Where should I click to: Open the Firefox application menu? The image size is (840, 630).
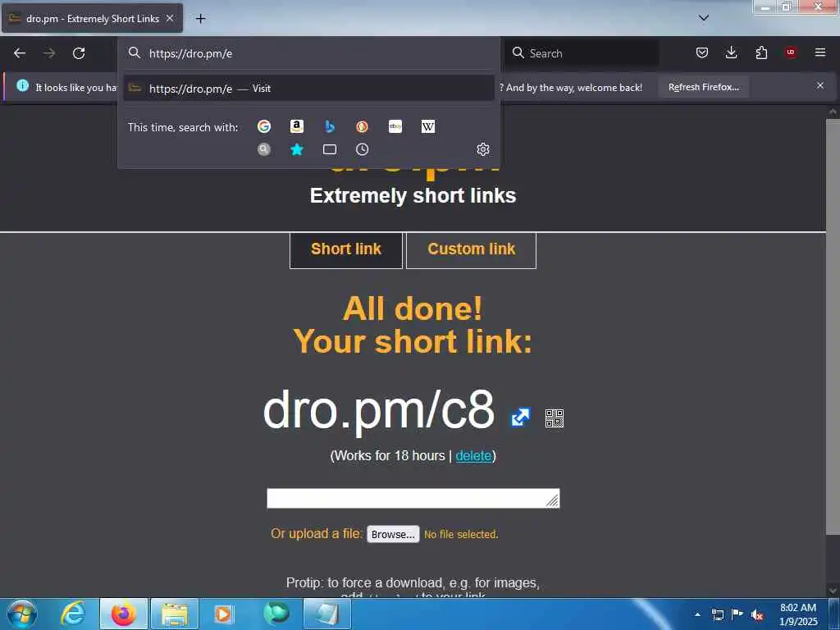pyautogui.click(x=820, y=52)
